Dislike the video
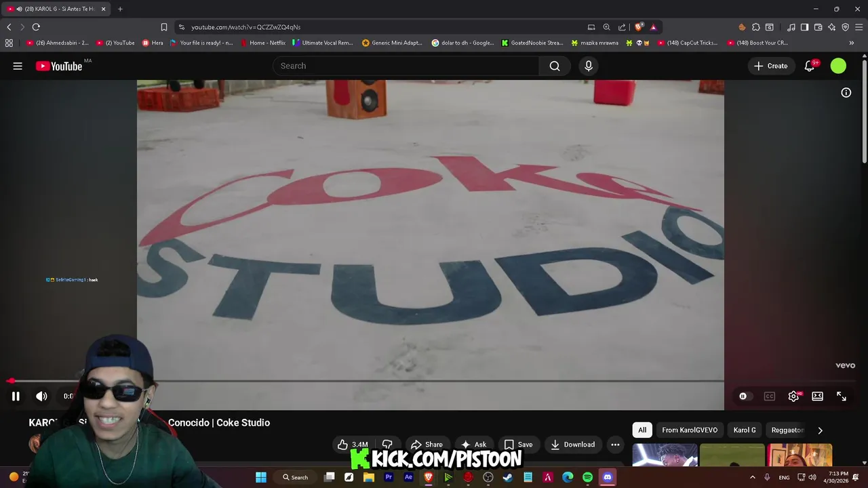This screenshot has width=868, height=488. (x=387, y=445)
